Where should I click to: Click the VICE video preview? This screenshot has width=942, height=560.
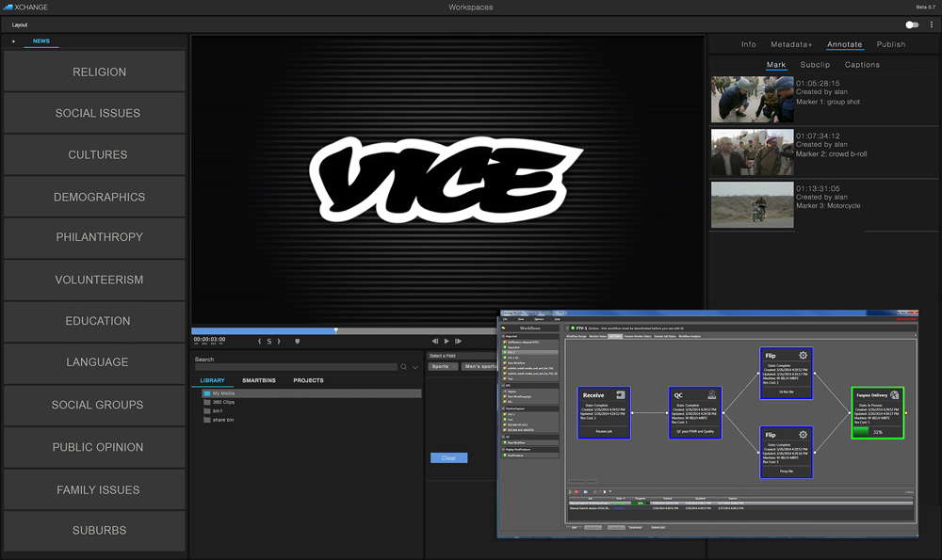(447, 180)
